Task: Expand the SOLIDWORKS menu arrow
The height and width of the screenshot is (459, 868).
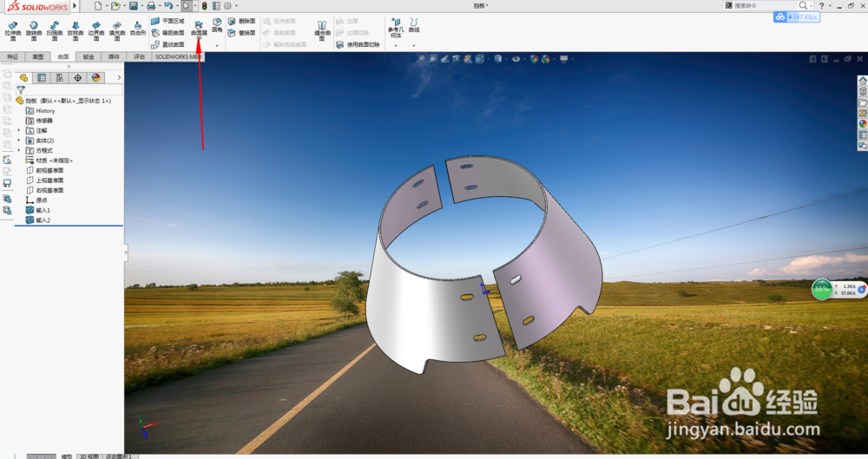Action: pos(75,6)
